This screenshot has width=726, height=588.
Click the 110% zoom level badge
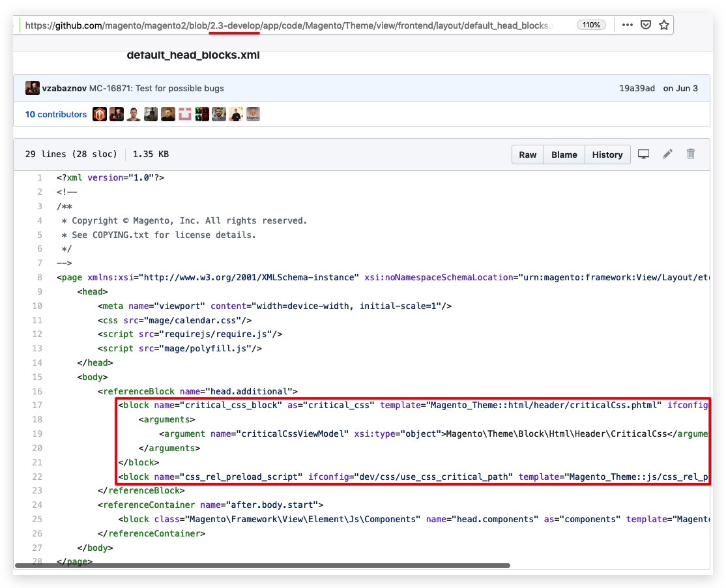coord(591,25)
